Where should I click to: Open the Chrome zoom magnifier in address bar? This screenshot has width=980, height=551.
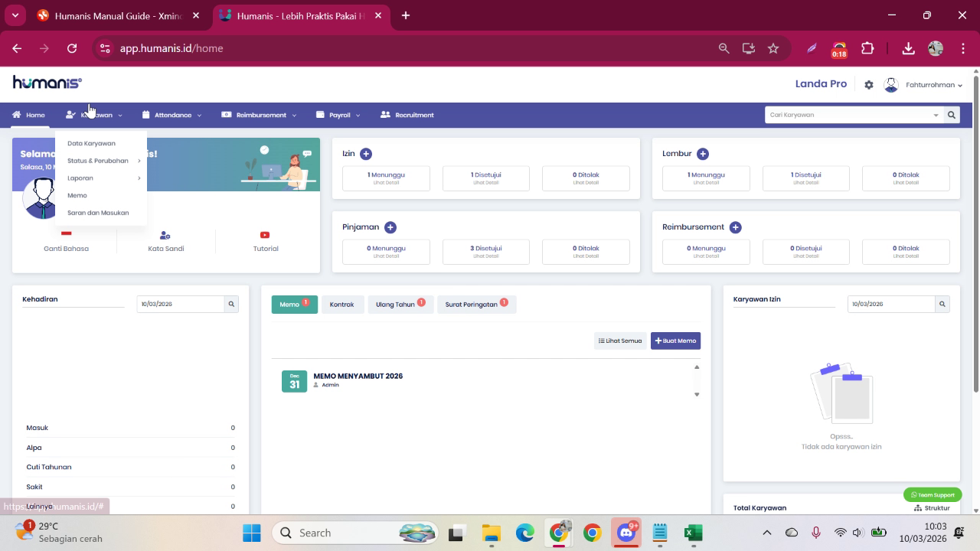click(x=724, y=48)
